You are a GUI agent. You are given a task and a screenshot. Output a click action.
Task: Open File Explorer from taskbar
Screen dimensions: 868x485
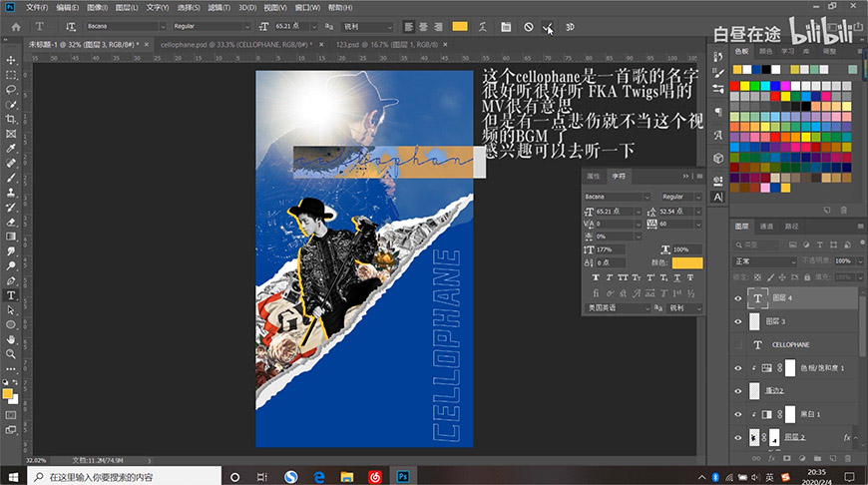click(x=346, y=477)
